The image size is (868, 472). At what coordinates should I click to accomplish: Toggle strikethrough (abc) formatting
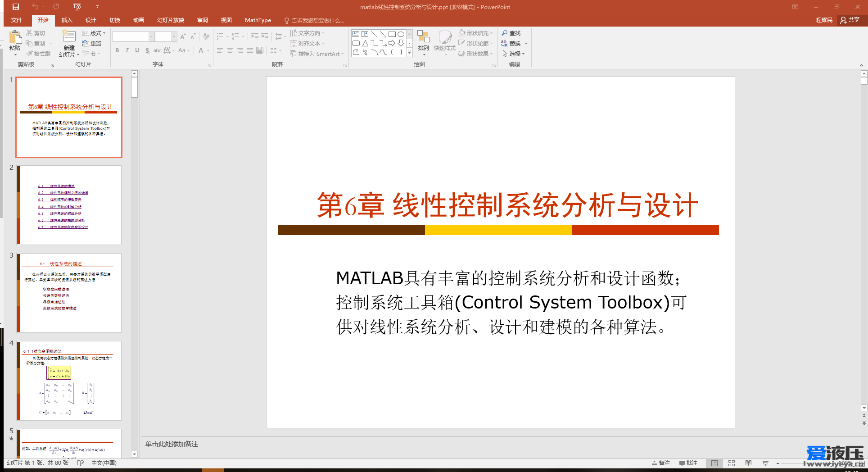[x=157, y=50]
